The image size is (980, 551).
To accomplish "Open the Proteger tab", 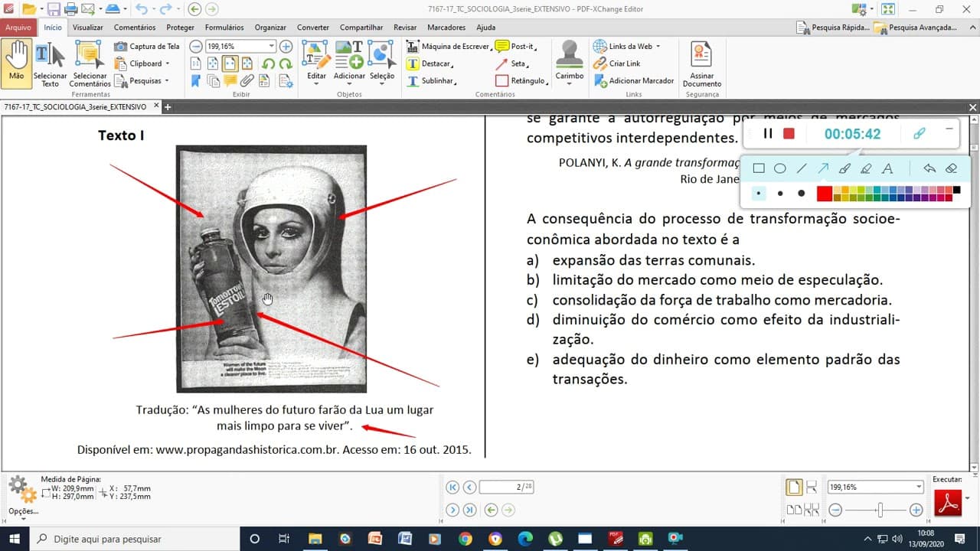I will pyautogui.click(x=181, y=28).
